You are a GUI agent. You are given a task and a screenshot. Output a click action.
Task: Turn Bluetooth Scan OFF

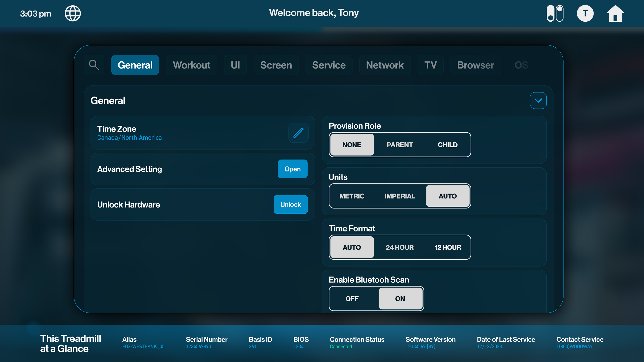click(x=352, y=298)
